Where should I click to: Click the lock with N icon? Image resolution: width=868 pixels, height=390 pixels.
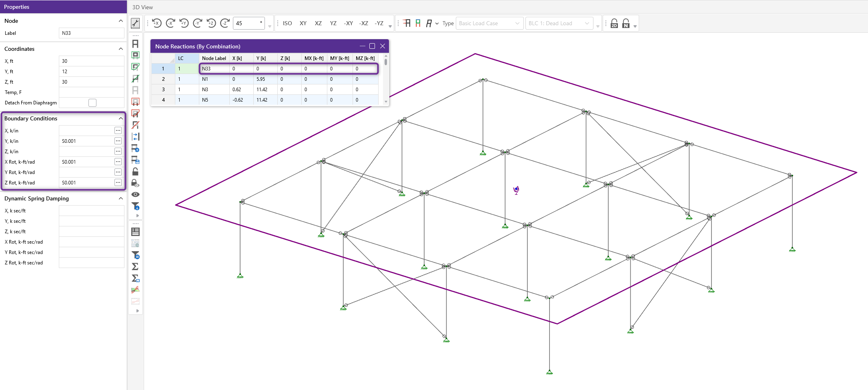coord(626,23)
